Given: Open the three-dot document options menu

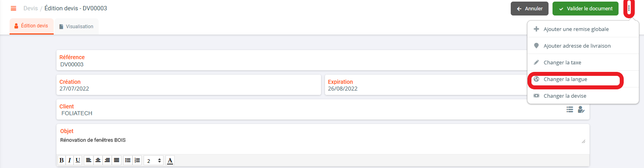Looking at the screenshot, I should [628, 8].
